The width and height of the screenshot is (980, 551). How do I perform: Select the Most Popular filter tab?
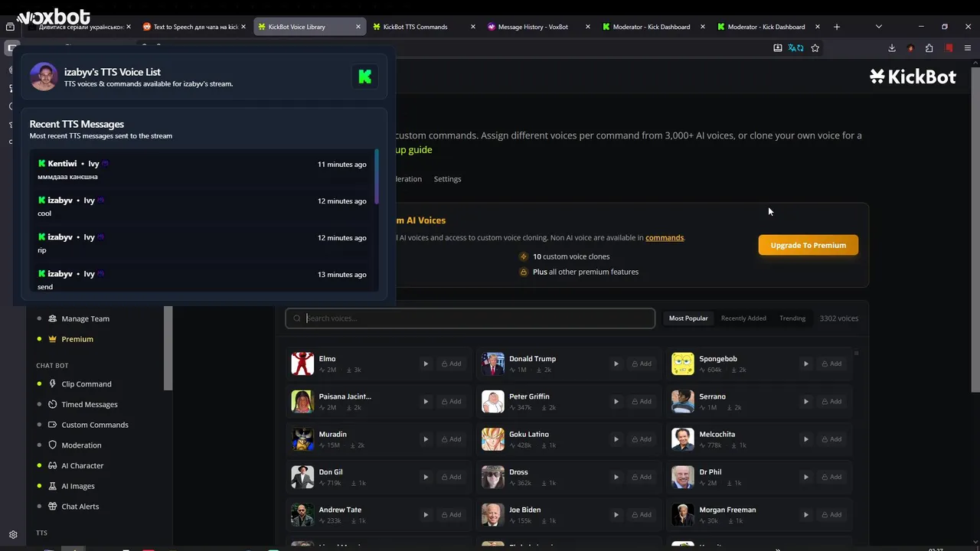coord(688,318)
